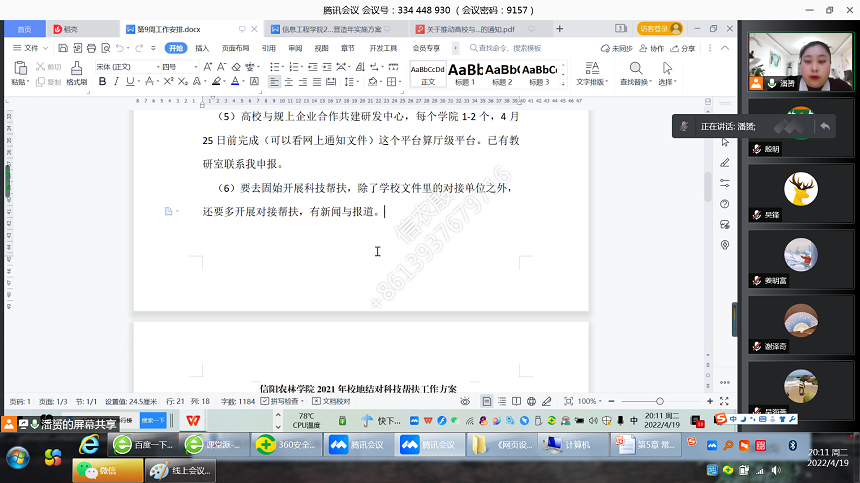The height and width of the screenshot is (483, 860).
Task: Switch to the 插入 ribbon tab
Action: (202, 48)
